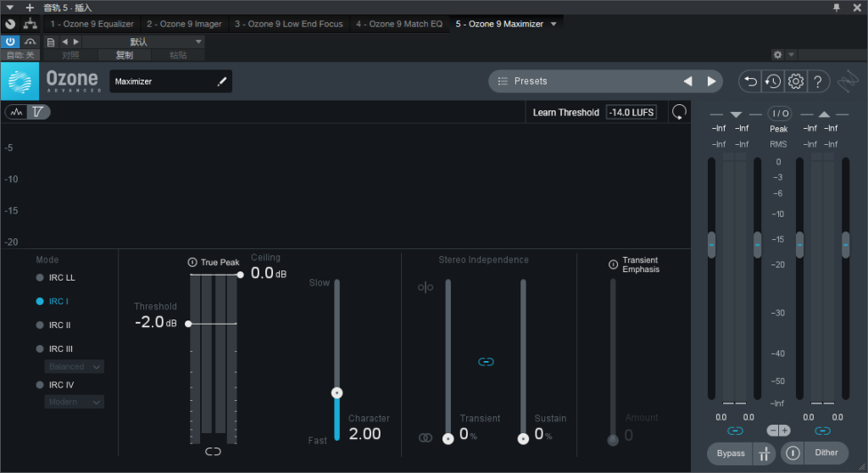The image size is (868, 473).
Task: Toggle the plugin power button
Action: 10,42
